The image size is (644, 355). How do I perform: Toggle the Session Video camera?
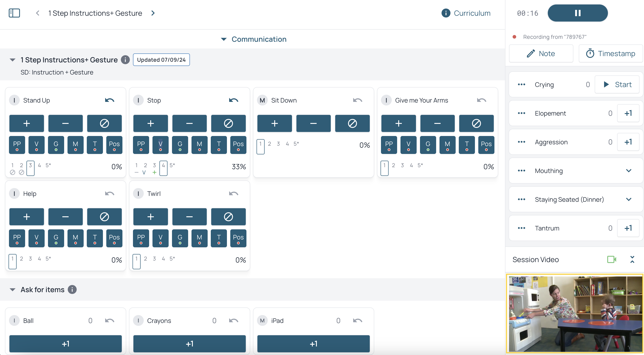click(x=612, y=259)
